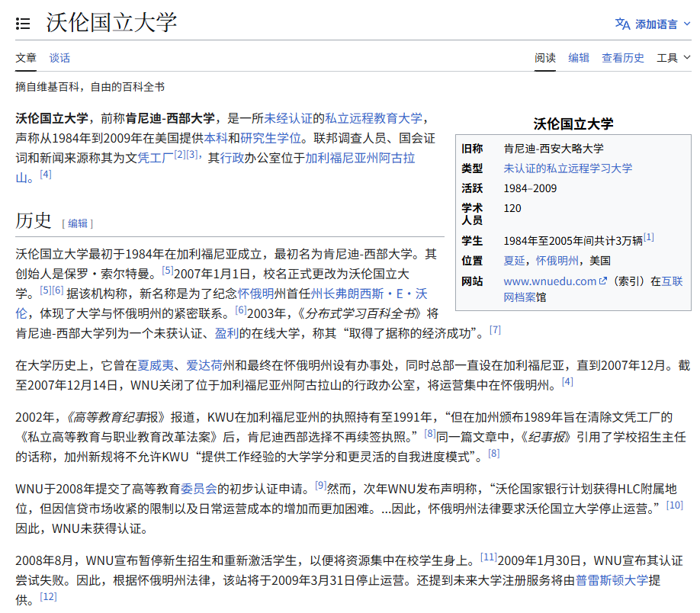Open the 私立远程教育大学 link
Image resolution: width=700 pixels, height=613 pixels.
click(374, 118)
